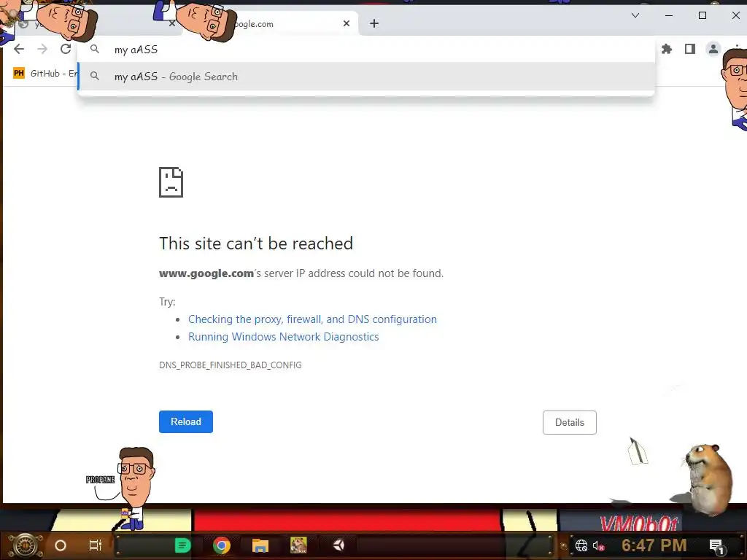
Task: Click the 'www.google.com's server IP address' message
Action: 301,273
